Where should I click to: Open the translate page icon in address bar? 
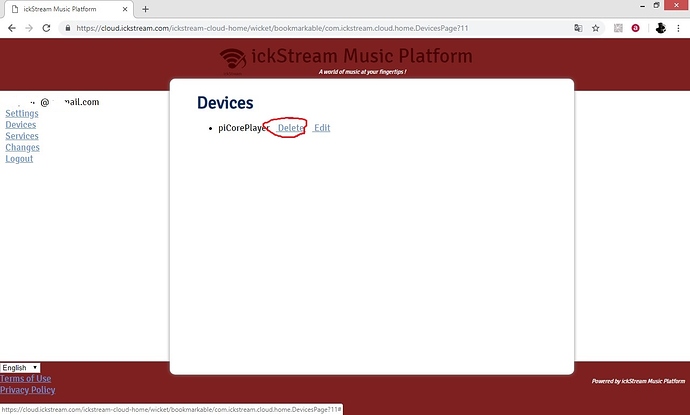578,28
